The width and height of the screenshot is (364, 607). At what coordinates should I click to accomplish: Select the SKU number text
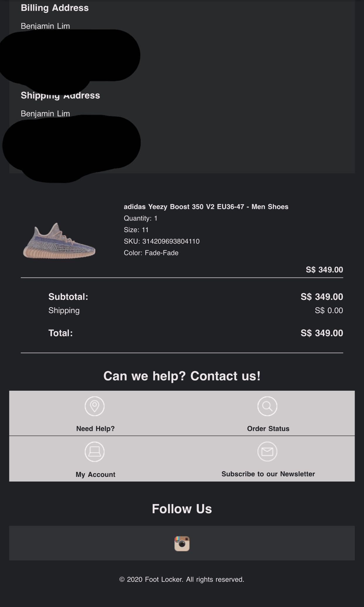click(x=171, y=241)
